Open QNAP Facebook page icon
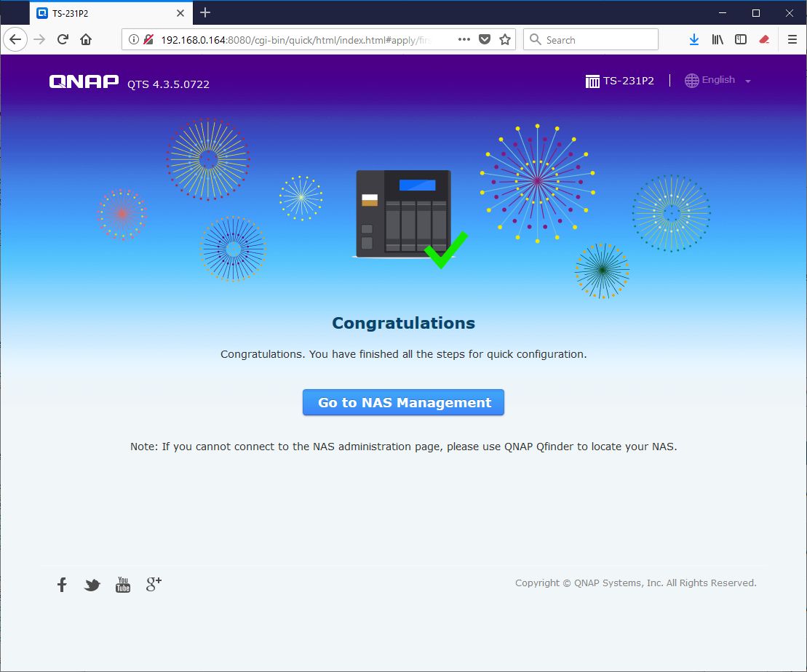807x672 pixels. 62,585
